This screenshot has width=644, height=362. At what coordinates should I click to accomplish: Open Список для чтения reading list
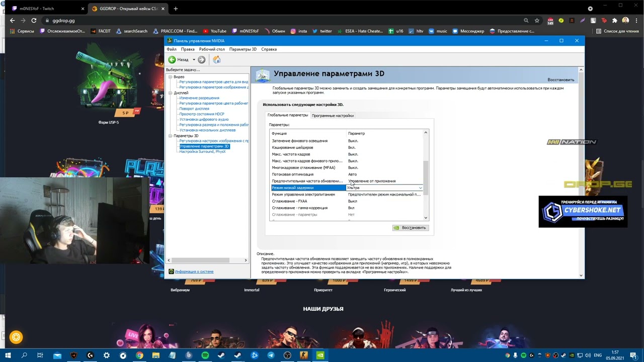617,31
